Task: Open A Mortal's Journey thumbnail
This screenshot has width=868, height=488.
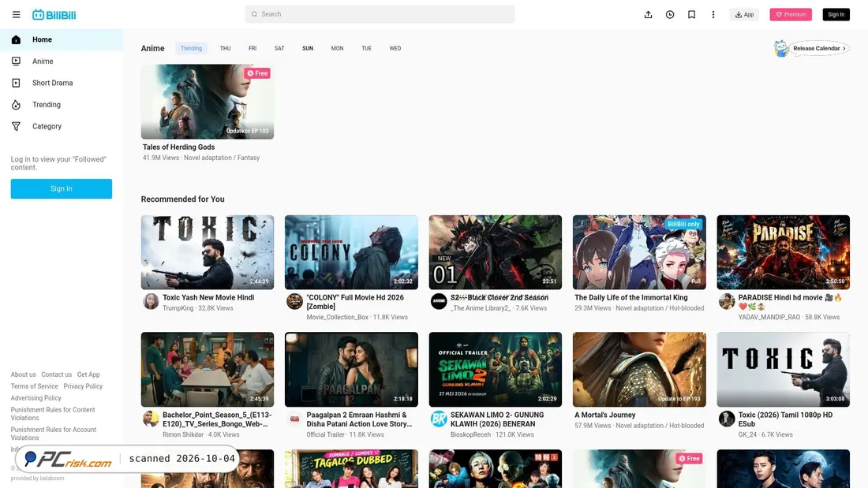Action: click(639, 370)
